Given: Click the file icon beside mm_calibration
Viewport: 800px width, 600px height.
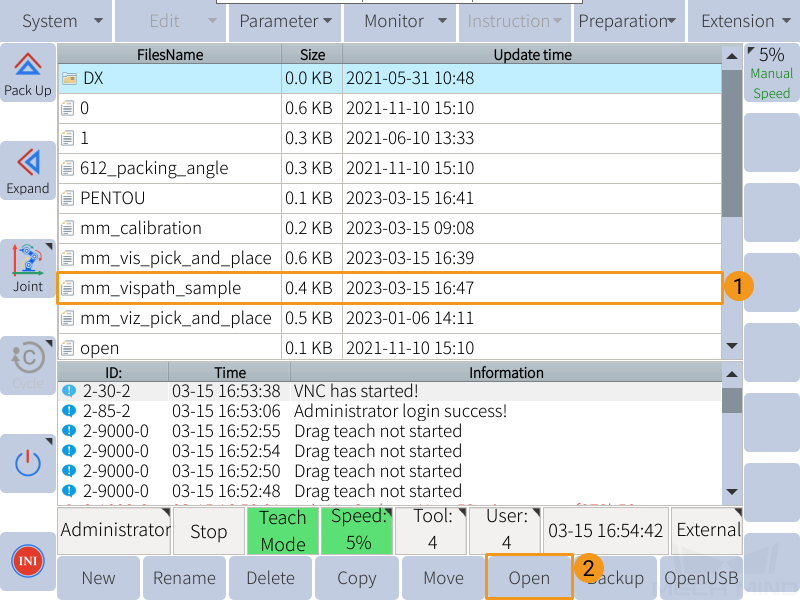Looking at the screenshot, I should (x=67, y=228).
